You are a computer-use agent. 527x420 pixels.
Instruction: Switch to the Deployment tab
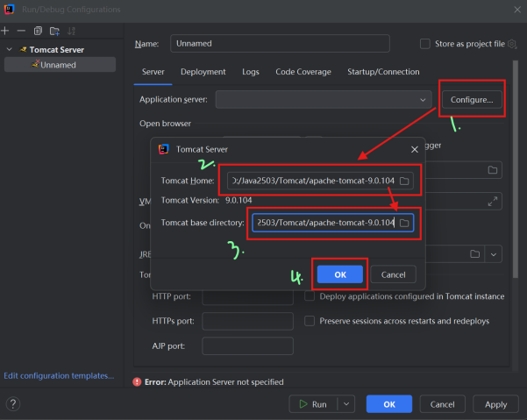pos(203,72)
